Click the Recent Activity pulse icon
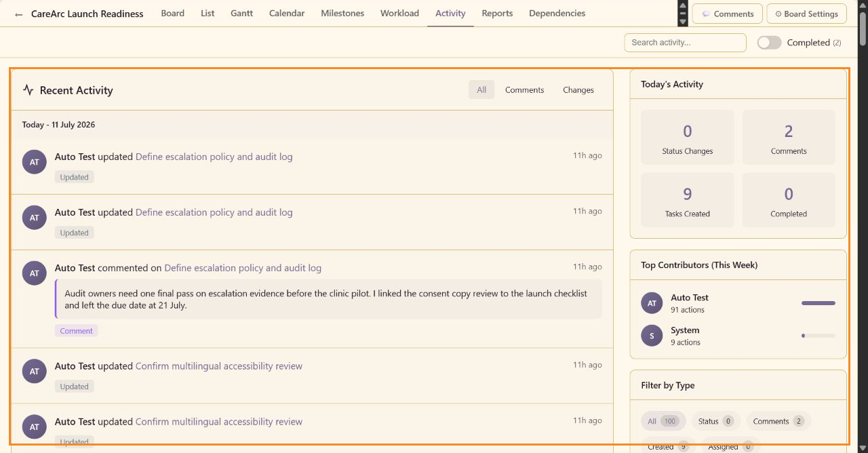 28,90
